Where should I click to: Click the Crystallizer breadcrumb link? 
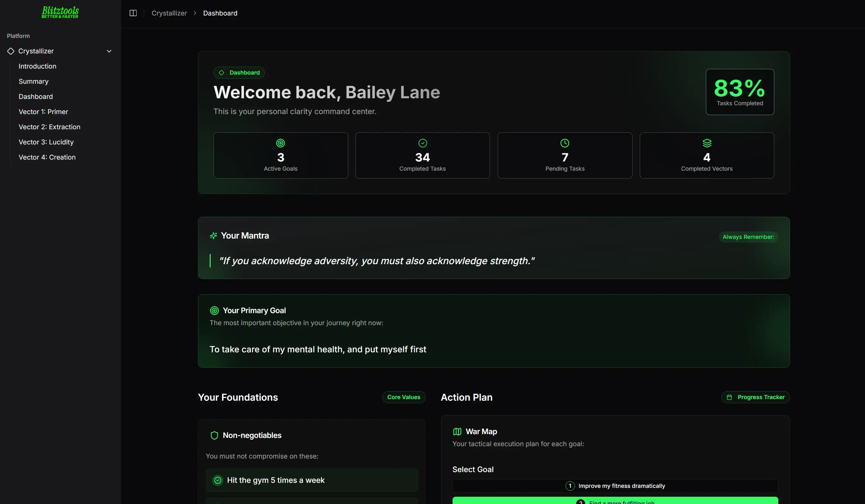point(169,13)
